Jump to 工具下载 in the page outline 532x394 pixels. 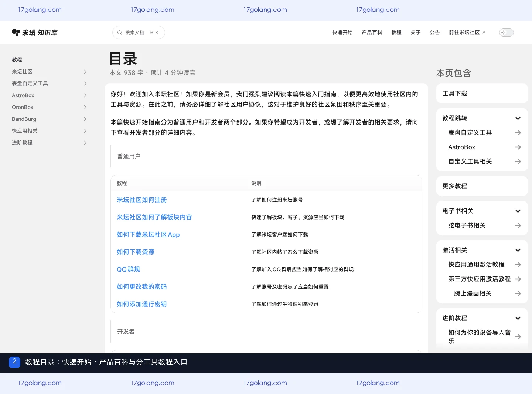coord(455,94)
